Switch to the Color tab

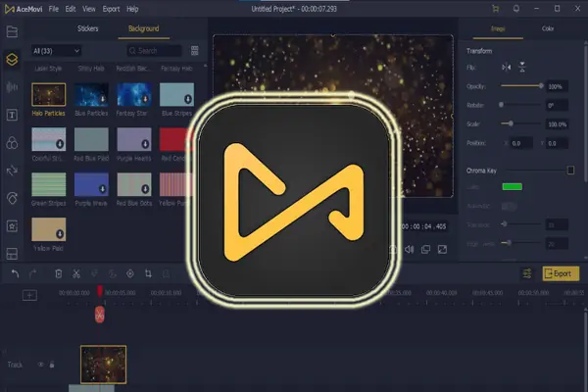point(548,28)
